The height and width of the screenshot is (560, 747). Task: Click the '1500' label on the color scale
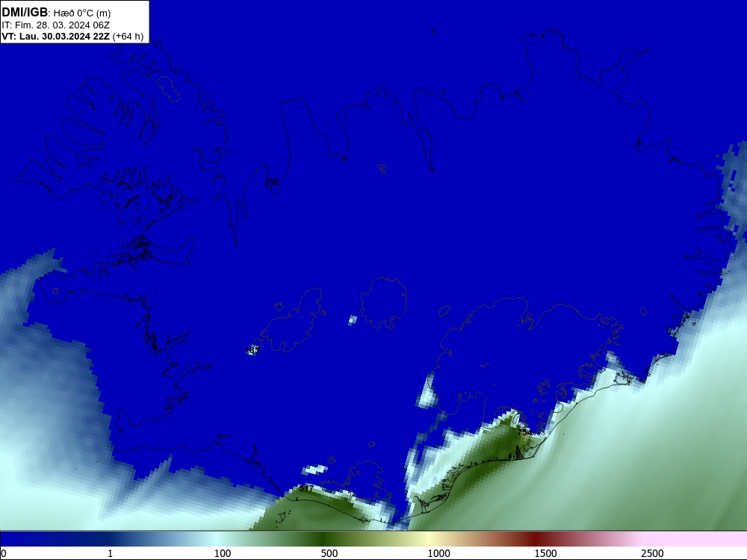pyautogui.click(x=545, y=553)
